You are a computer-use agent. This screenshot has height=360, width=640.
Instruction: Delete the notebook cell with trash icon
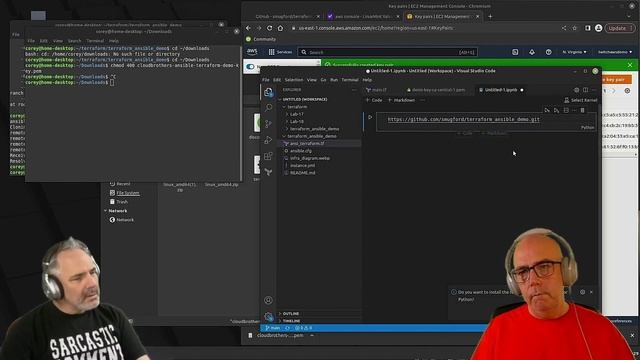(582, 111)
